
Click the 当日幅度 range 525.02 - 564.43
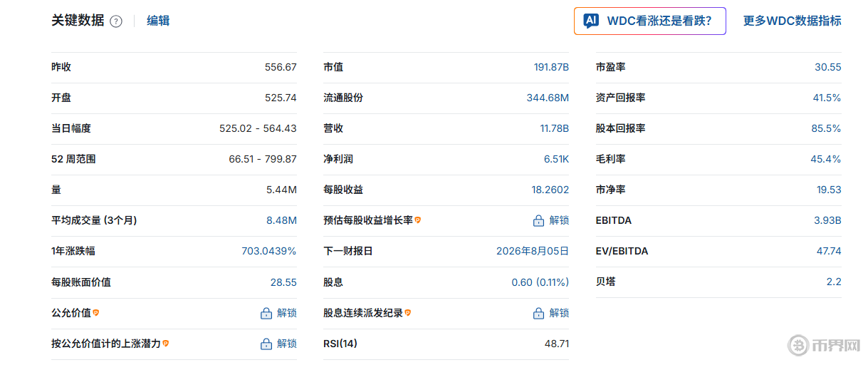(x=258, y=128)
